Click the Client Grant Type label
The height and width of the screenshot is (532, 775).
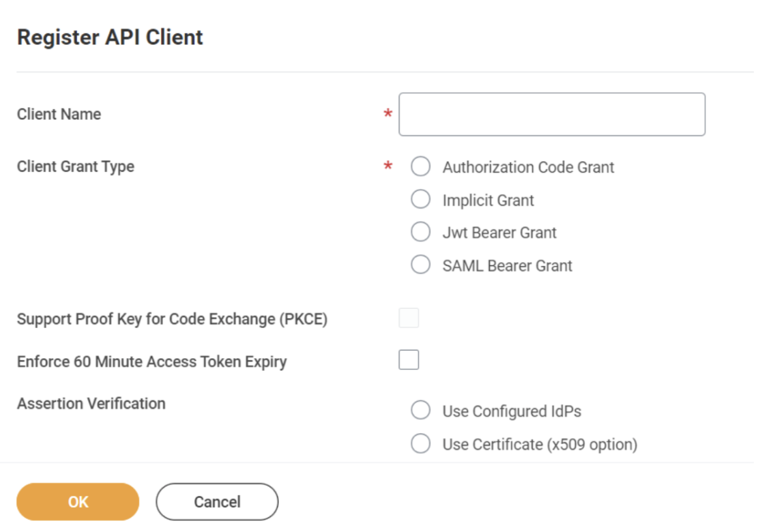point(75,166)
